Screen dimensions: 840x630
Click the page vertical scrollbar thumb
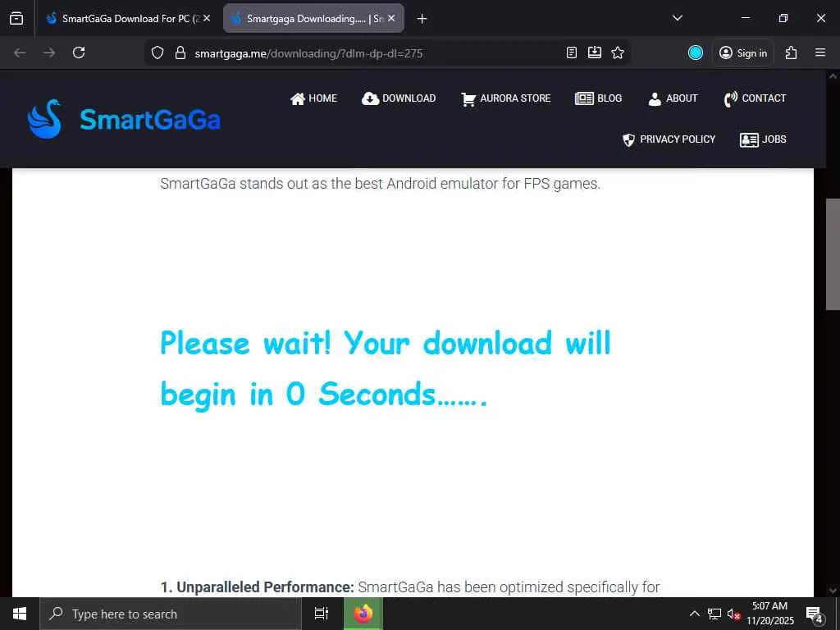point(833,254)
